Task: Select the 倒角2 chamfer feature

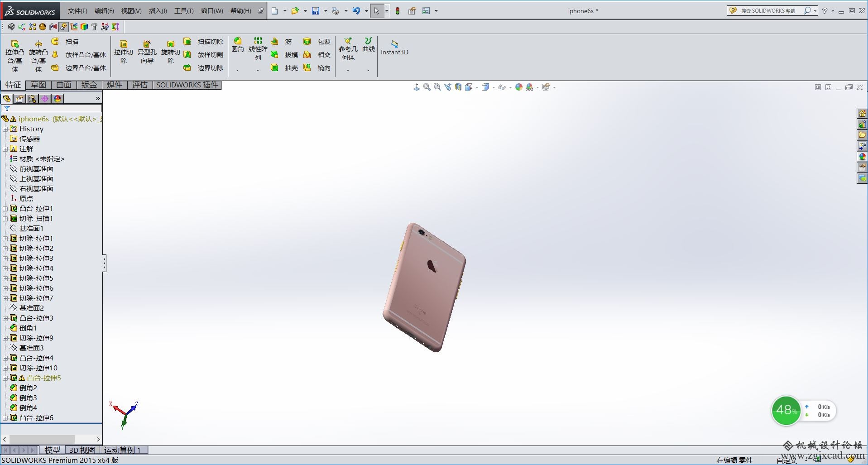Action: (23, 388)
